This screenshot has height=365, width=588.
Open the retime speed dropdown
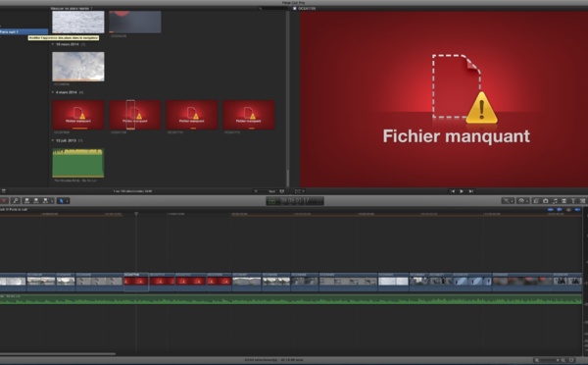point(522,201)
